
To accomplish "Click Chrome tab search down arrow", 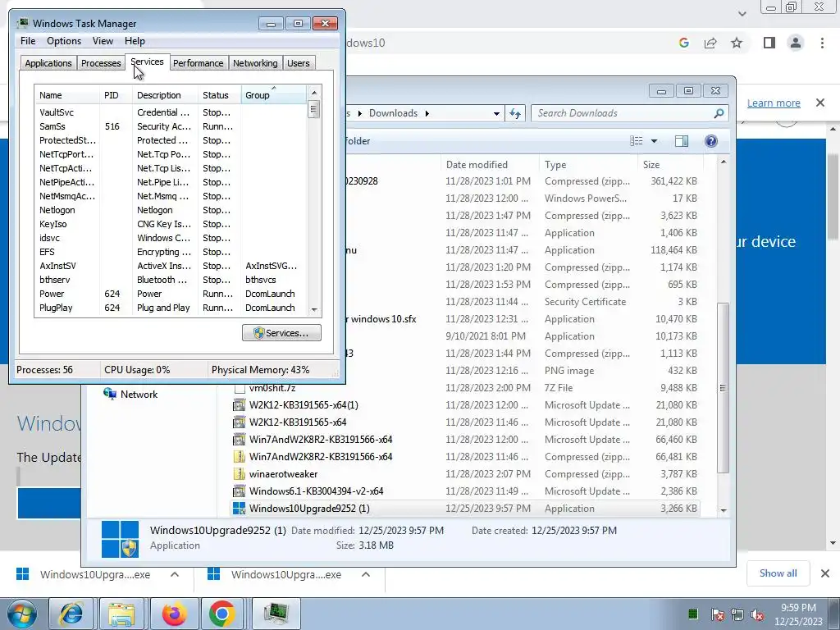I will [x=742, y=13].
